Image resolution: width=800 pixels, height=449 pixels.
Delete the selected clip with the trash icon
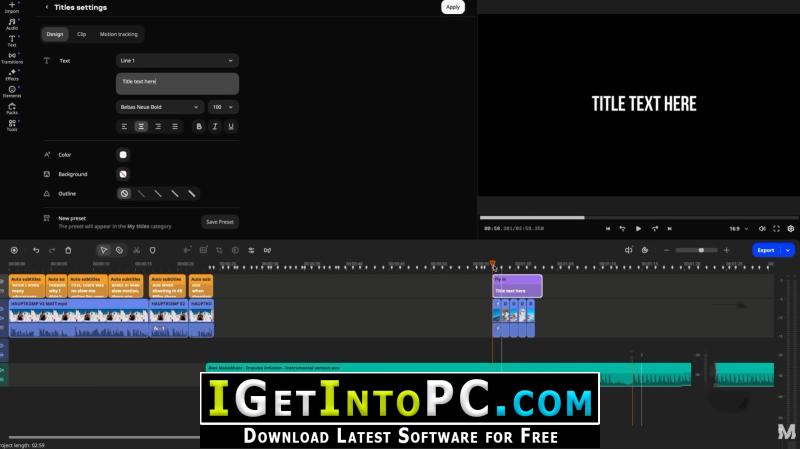click(x=68, y=250)
